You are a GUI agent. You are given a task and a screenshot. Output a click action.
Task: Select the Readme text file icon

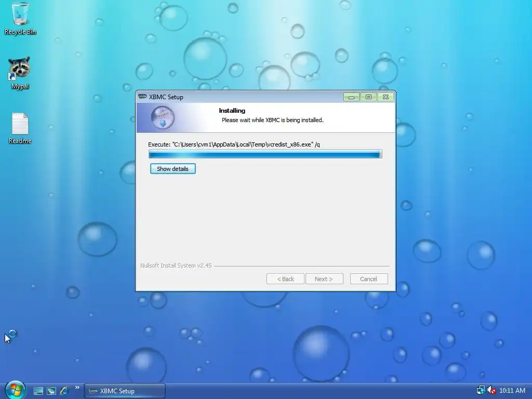20,128
